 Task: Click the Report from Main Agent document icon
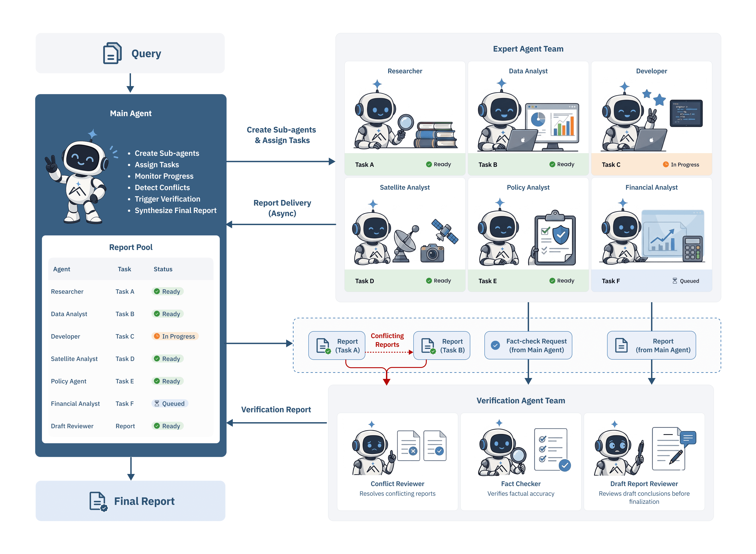pyautogui.click(x=621, y=345)
